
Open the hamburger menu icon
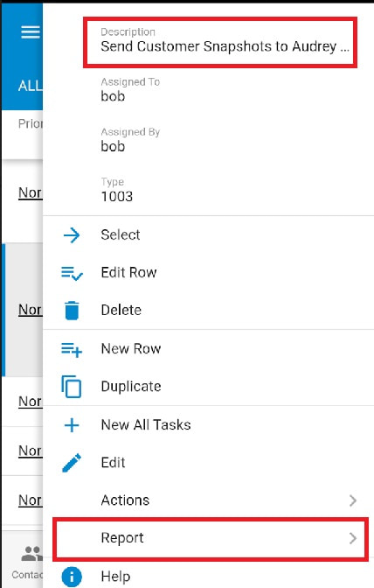(31, 32)
